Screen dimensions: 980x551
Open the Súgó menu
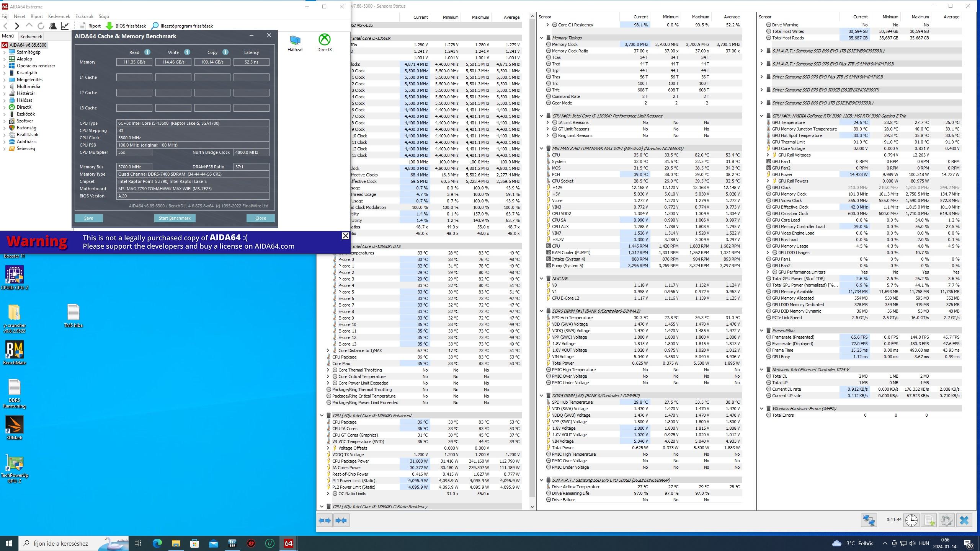coord(104,16)
